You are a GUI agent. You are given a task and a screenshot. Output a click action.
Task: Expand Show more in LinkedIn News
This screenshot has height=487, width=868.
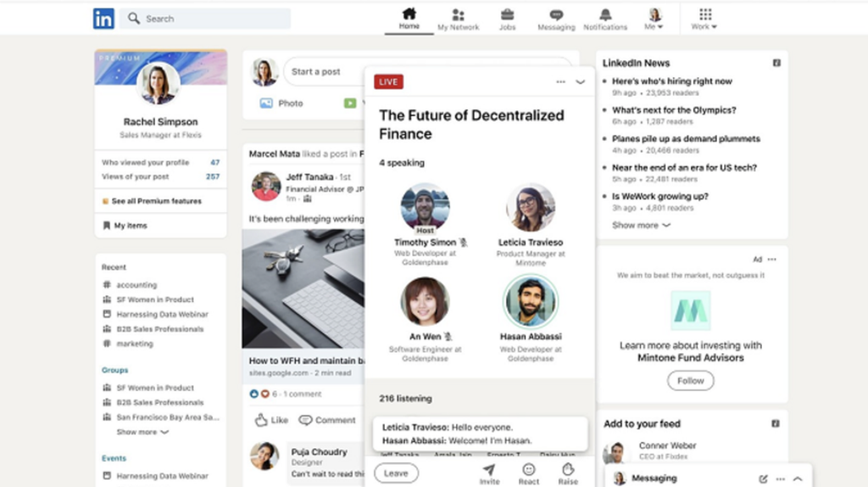(641, 226)
